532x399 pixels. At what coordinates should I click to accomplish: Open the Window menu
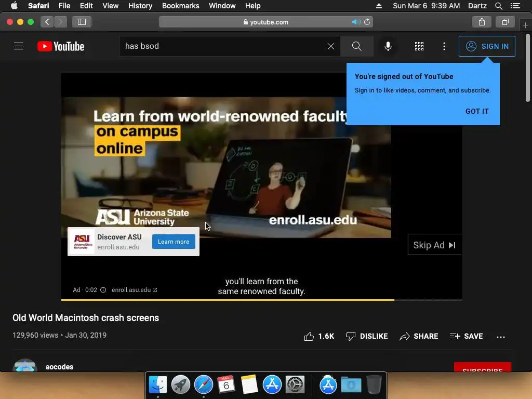pyautogui.click(x=222, y=6)
